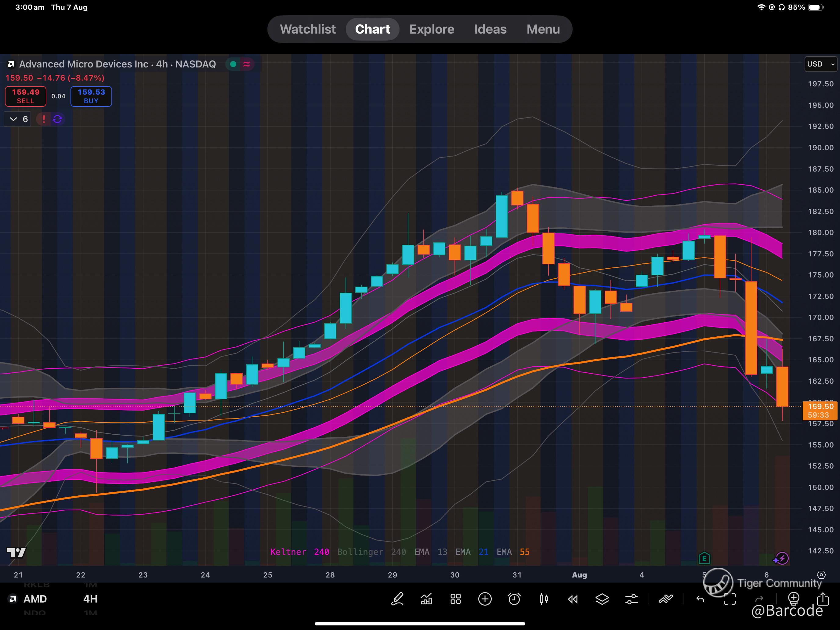Open the object tree layers icon
The width and height of the screenshot is (840, 630).
602,599
